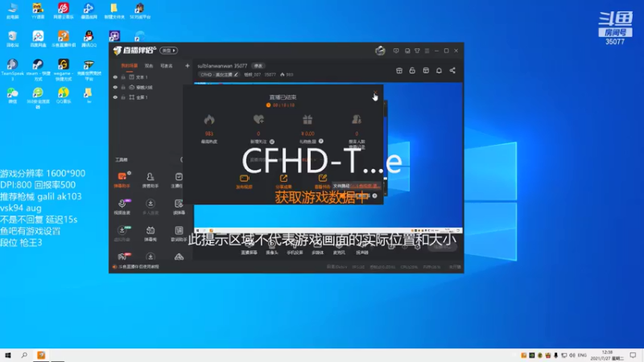The image size is (644, 362).
Task: Edit the CFHD room category pill
Action: [x=219, y=75]
